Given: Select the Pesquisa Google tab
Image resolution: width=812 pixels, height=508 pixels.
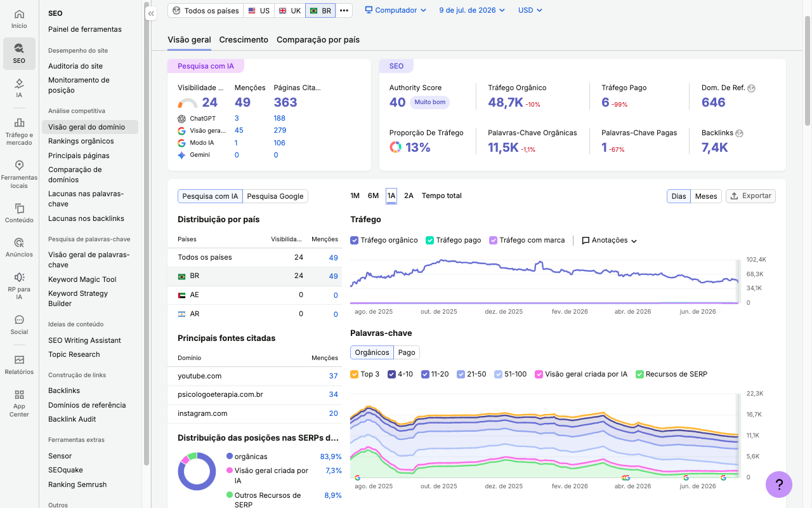Looking at the screenshot, I should 275,196.
